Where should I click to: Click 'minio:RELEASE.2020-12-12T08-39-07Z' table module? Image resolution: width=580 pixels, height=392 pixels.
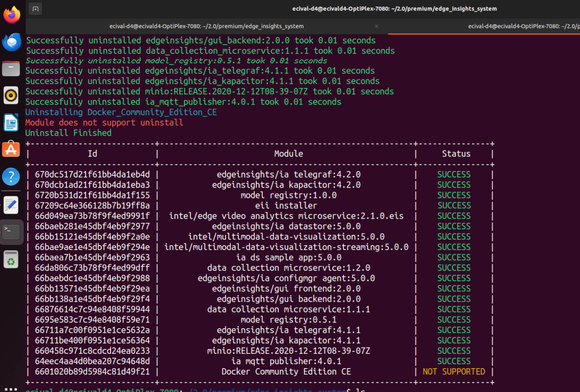point(289,351)
